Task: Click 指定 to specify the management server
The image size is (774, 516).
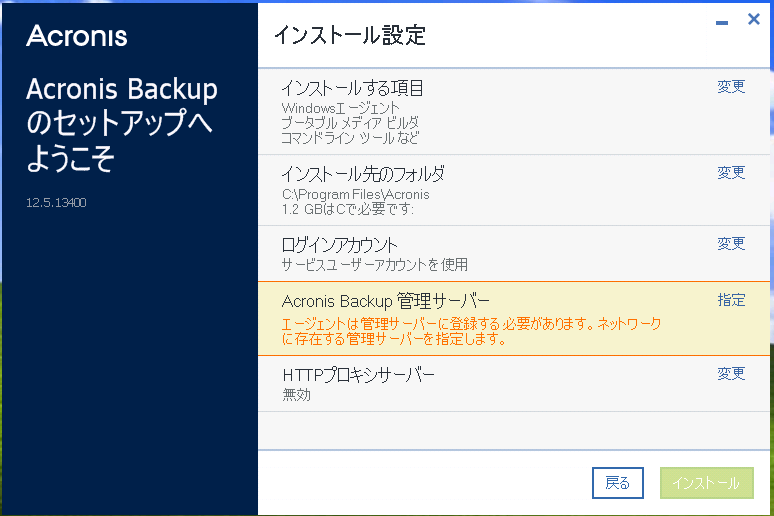Action: click(x=731, y=300)
